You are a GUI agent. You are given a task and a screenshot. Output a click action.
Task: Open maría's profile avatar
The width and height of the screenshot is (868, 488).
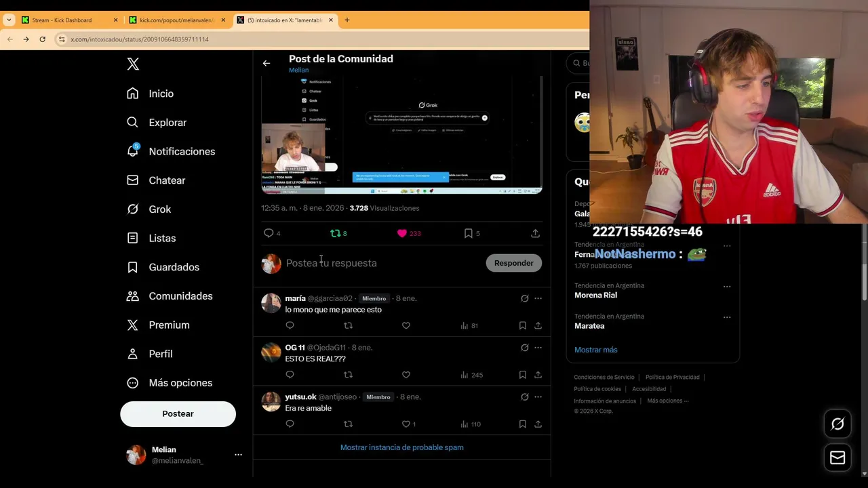(271, 303)
